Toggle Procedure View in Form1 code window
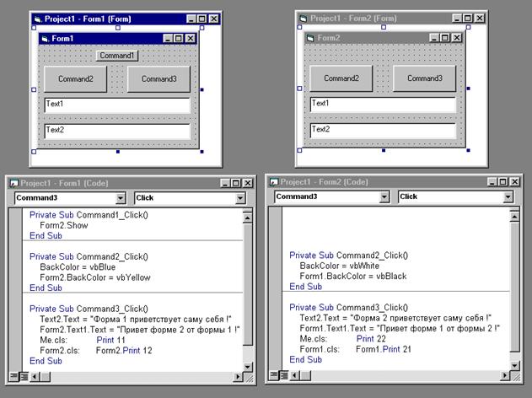 click(13, 376)
